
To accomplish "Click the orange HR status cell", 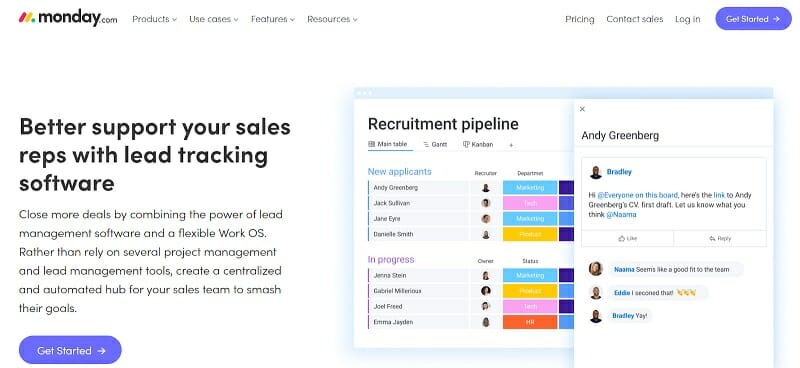I will [530, 322].
